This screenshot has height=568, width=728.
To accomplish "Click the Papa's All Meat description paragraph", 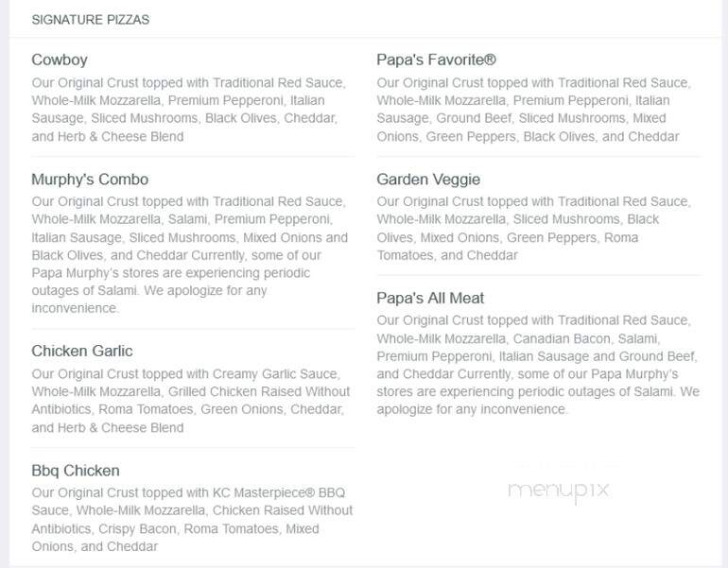I will click(x=538, y=365).
